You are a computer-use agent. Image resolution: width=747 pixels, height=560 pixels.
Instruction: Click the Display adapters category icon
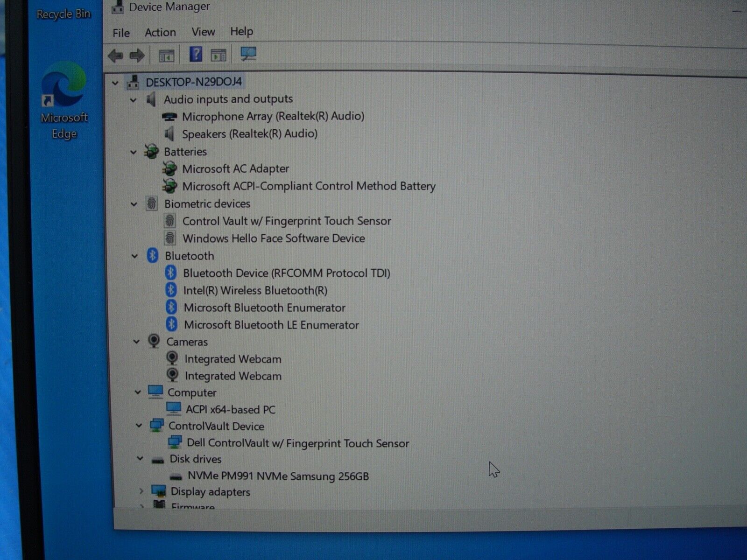coord(159,490)
